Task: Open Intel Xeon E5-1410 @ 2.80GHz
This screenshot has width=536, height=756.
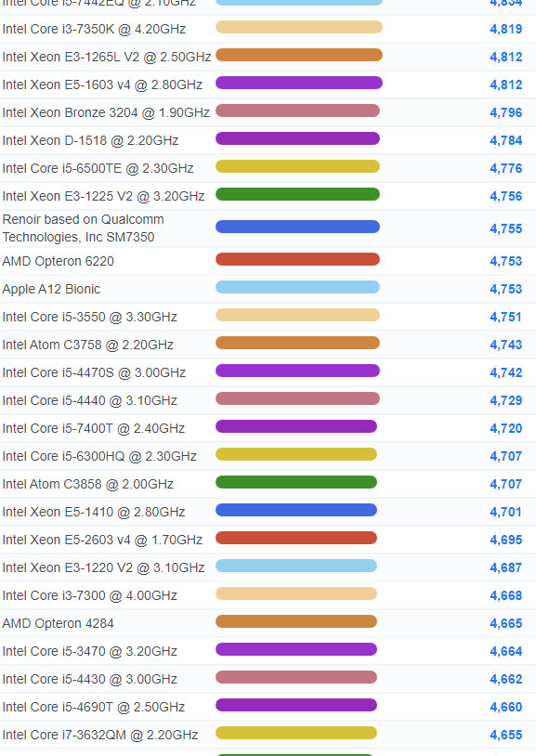Action: 94,512
